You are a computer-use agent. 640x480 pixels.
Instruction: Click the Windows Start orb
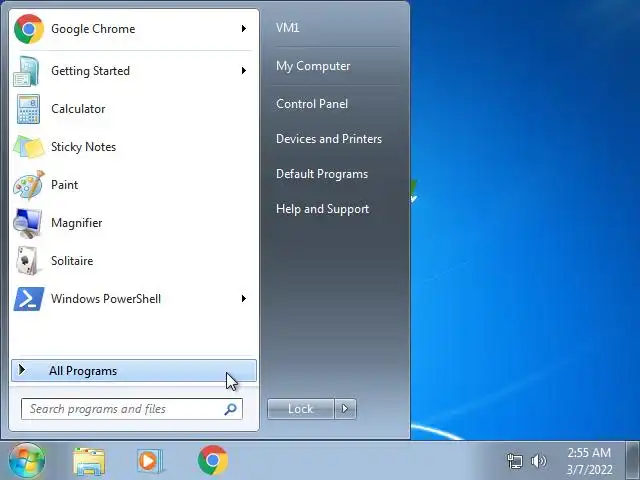(27, 460)
